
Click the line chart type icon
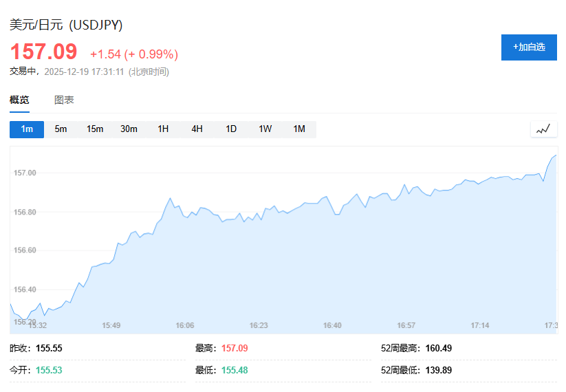543,129
